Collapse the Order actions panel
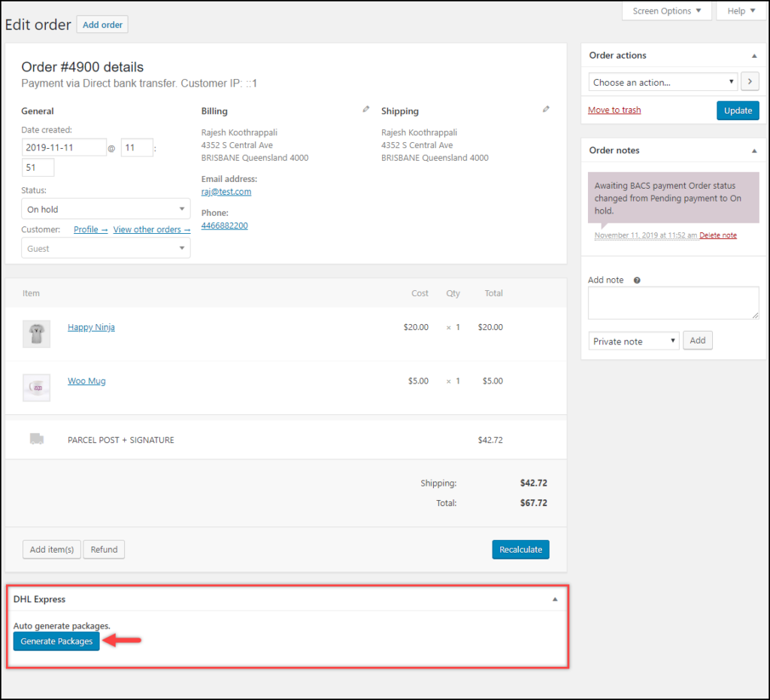Viewport: 770px width, 700px height. (x=753, y=55)
